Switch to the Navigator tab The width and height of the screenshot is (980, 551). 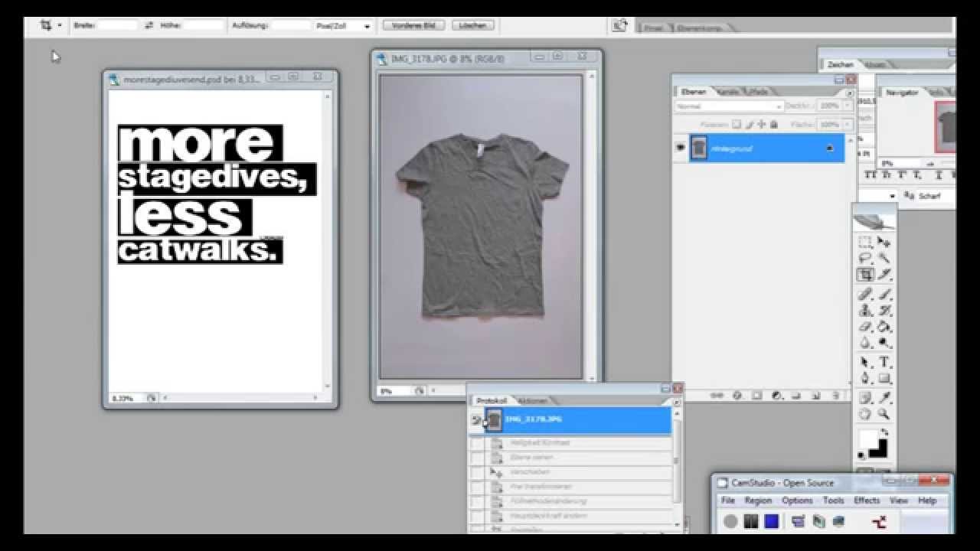(x=902, y=92)
